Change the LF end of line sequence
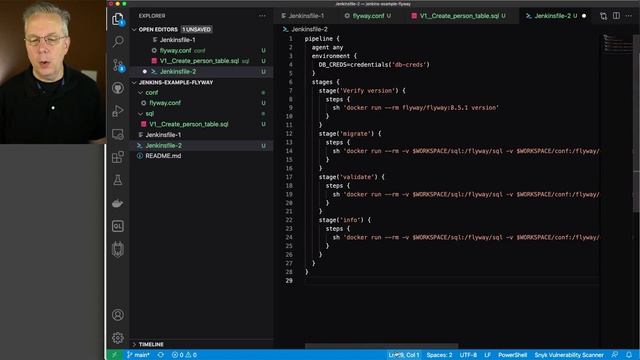 click(x=487, y=355)
